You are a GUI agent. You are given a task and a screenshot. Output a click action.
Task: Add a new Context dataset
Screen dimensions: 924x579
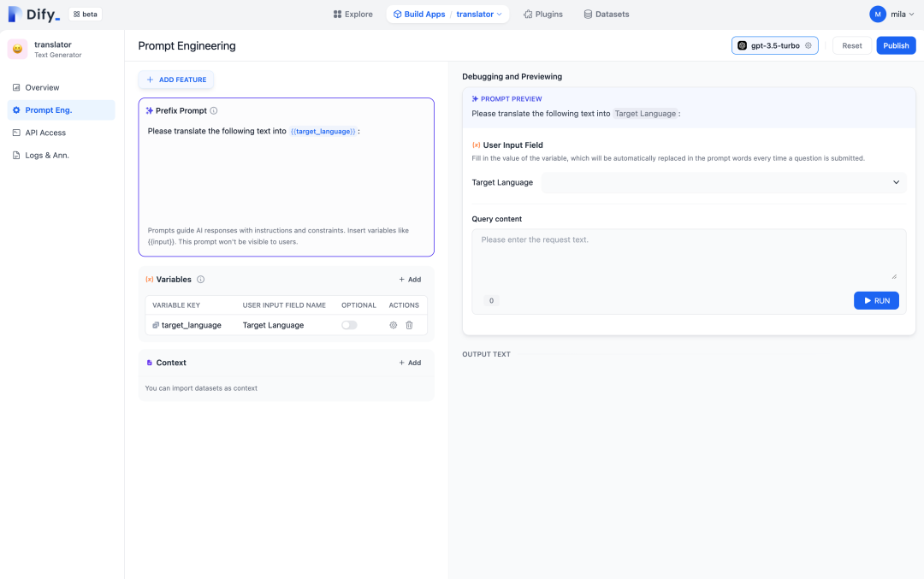[410, 363]
